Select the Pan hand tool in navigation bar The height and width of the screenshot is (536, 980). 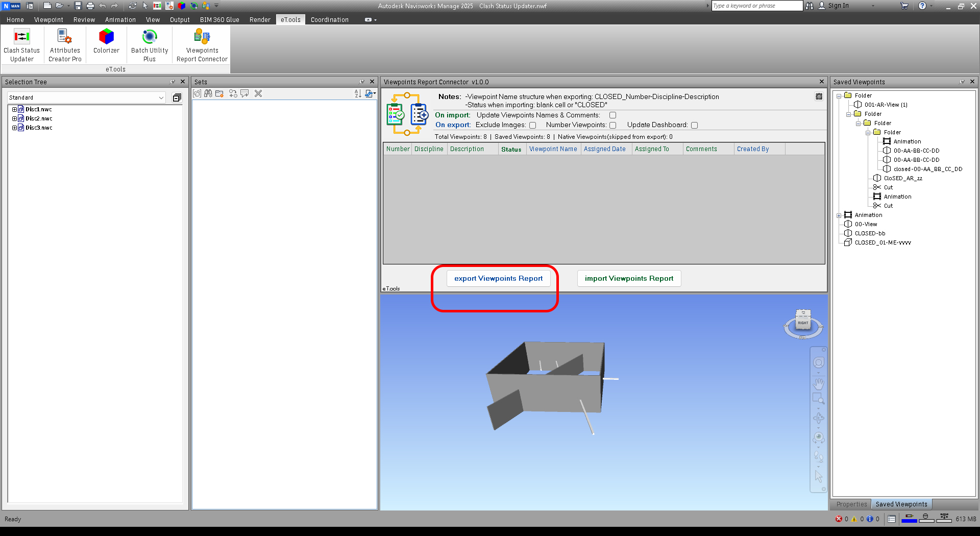(x=819, y=383)
